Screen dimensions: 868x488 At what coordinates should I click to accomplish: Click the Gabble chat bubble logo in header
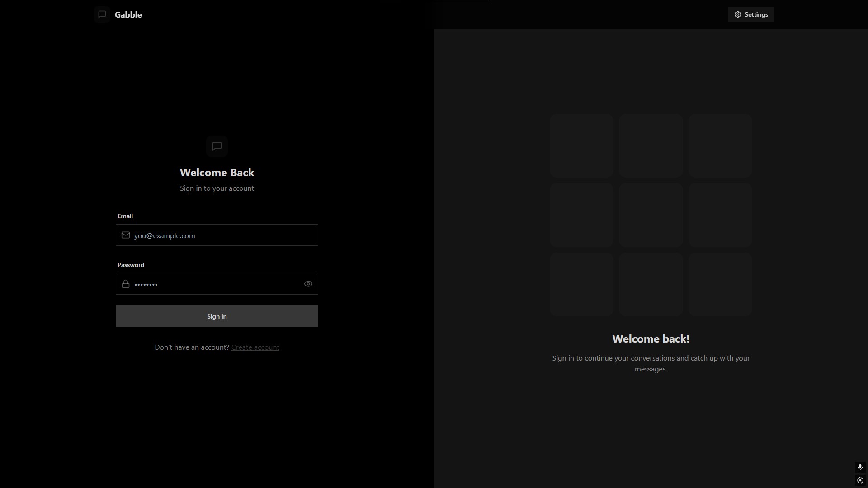[102, 14]
